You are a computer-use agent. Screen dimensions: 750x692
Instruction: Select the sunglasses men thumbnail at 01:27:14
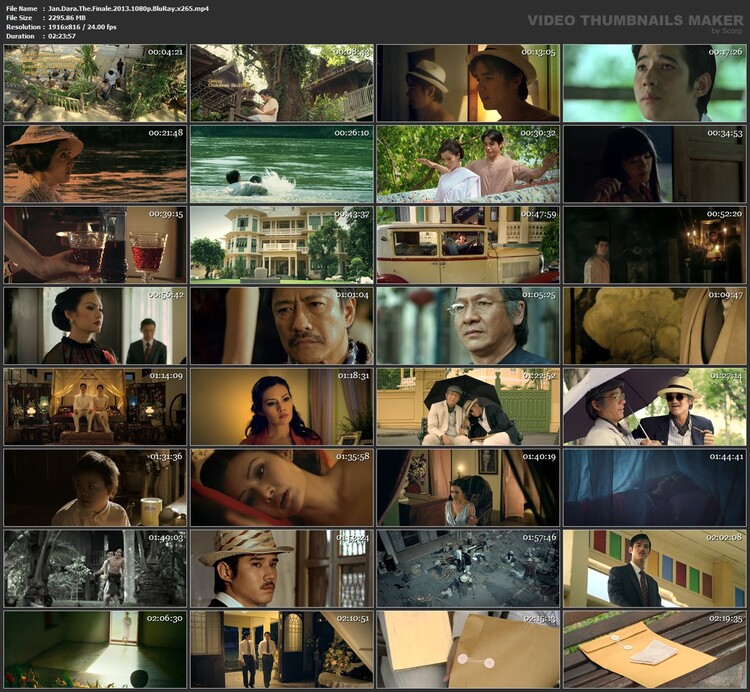click(x=654, y=407)
